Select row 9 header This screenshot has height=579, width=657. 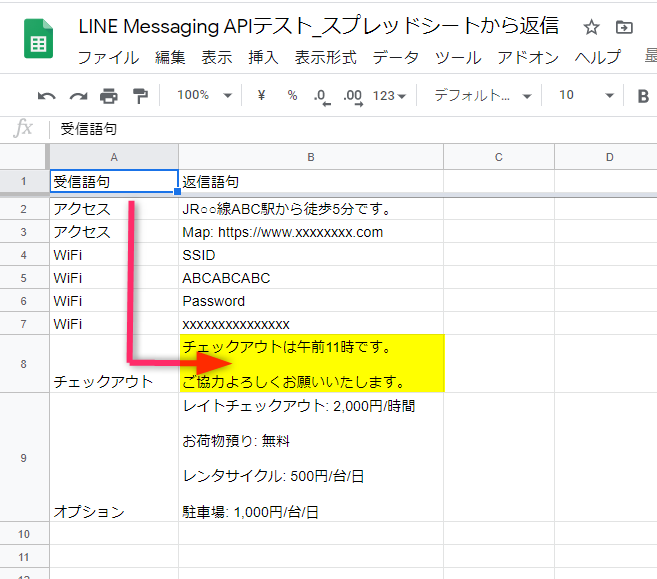[x=23, y=458]
